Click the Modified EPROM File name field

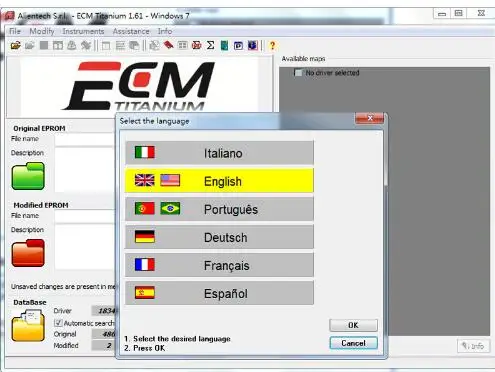coord(85,216)
